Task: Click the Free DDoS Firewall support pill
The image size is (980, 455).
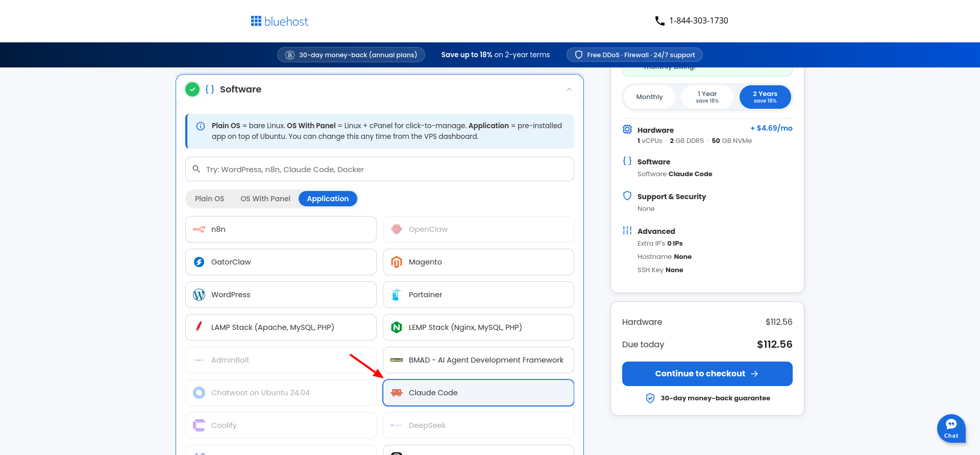Action: click(x=634, y=55)
